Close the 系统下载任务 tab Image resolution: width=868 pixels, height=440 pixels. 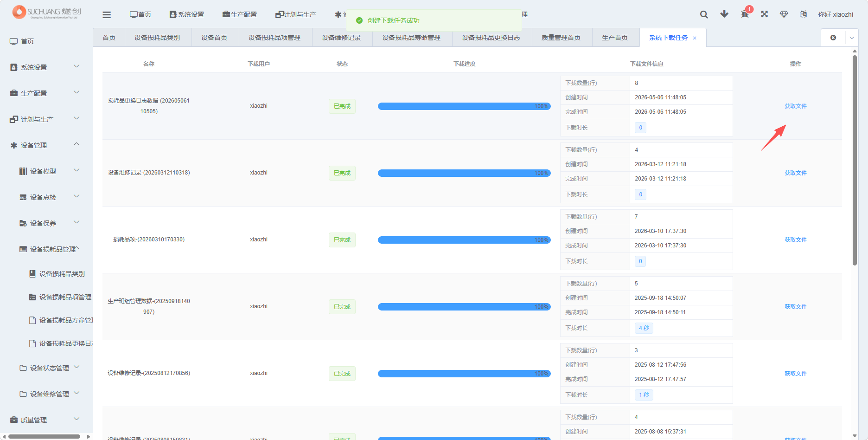tap(695, 38)
